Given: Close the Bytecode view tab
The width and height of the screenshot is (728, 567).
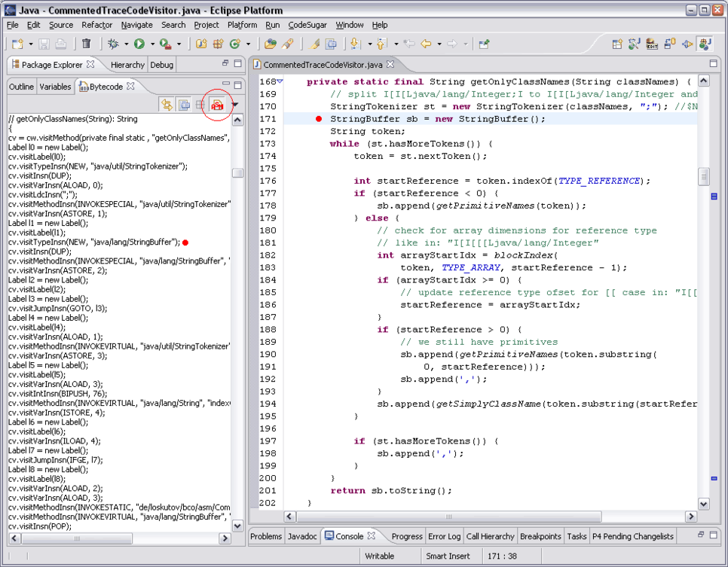Looking at the screenshot, I should [x=131, y=86].
